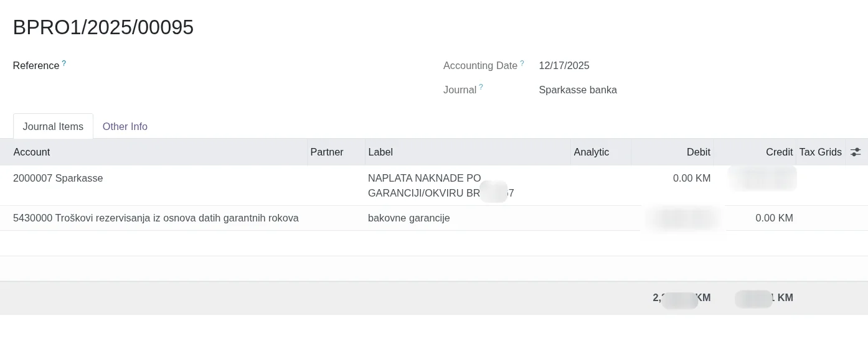The width and height of the screenshot is (868, 344).
Task: Sort by the Credit column header
Action: click(779, 152)
